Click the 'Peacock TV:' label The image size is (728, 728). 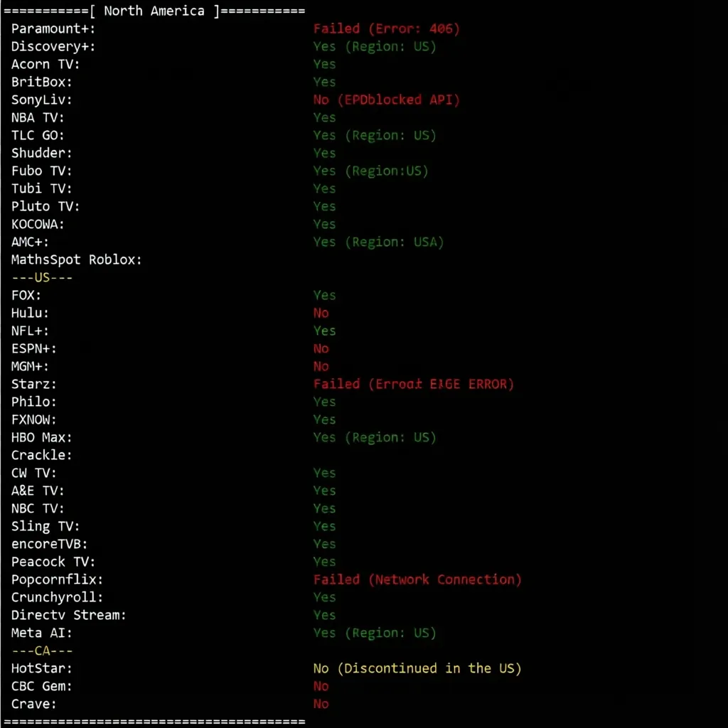(53, 562)
